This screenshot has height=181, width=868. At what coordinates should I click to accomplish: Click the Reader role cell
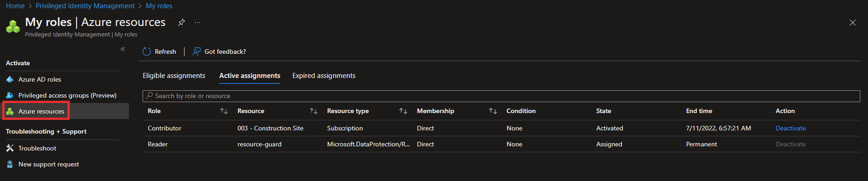pos(158,144)
